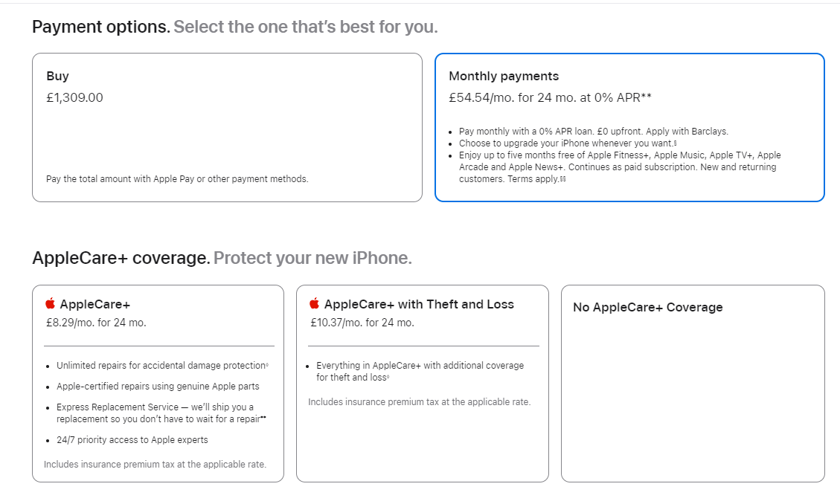Click footnote marker after 'wait for a repair'
The height and width of the screenshot is (504, 840).
[x=263, y=417]
